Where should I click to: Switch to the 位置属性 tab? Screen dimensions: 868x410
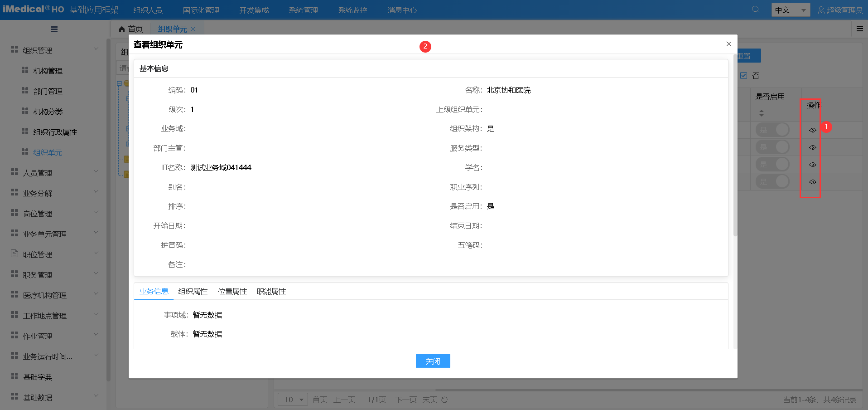pyautogui.click(x=232, y=291)
